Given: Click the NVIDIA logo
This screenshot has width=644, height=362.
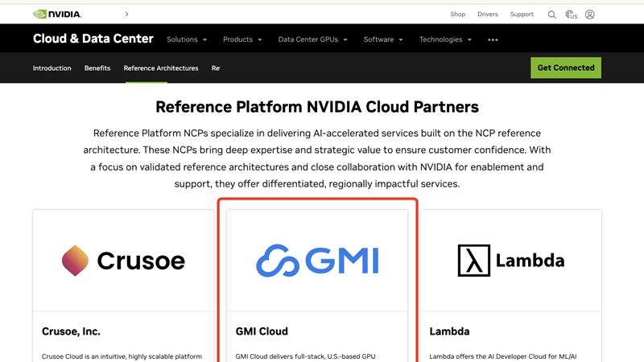Looking at the screenshot, I should (57, 14).
